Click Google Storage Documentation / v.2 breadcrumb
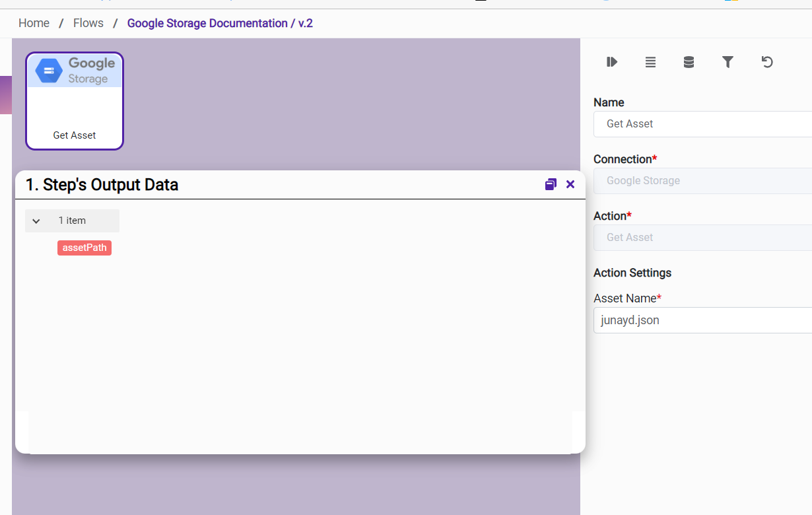Image resolution: width=812 pixels, height=515 pixels. click(x=220, y=23)
